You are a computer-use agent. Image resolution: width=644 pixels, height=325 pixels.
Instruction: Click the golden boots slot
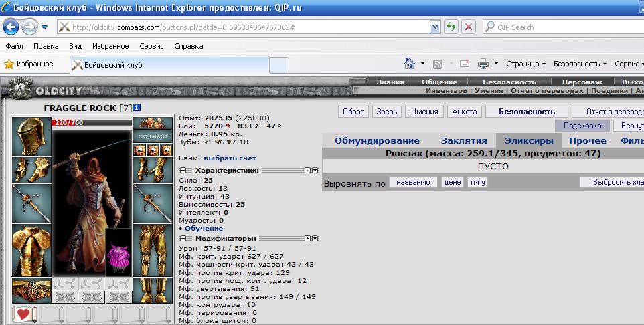tap(153, 290)
